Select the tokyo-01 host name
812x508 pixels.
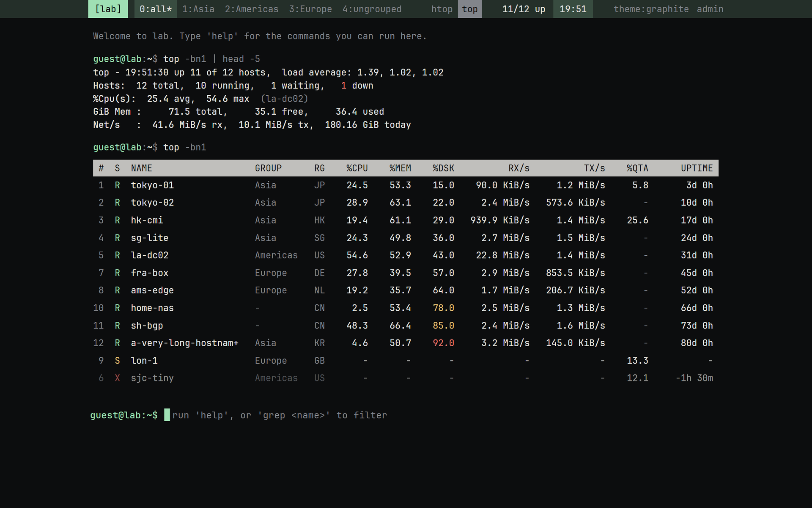(152, 185)
